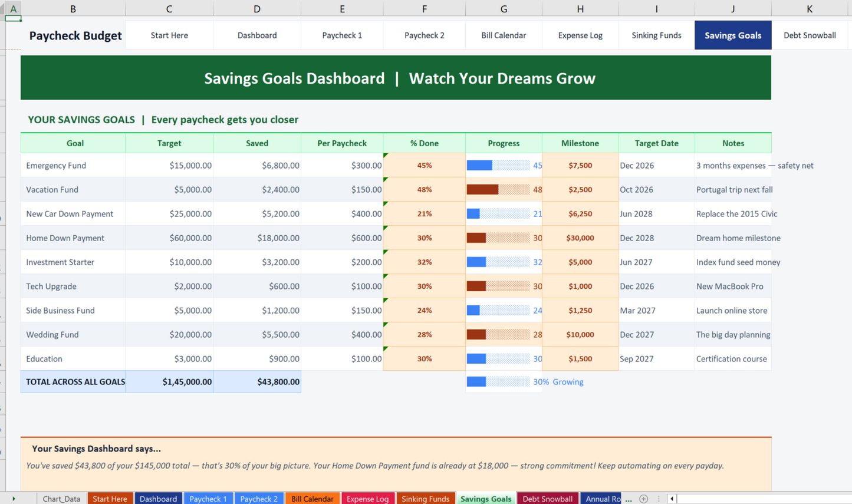Open Debt Snowball from the header navigation

(x=810, y=35)
